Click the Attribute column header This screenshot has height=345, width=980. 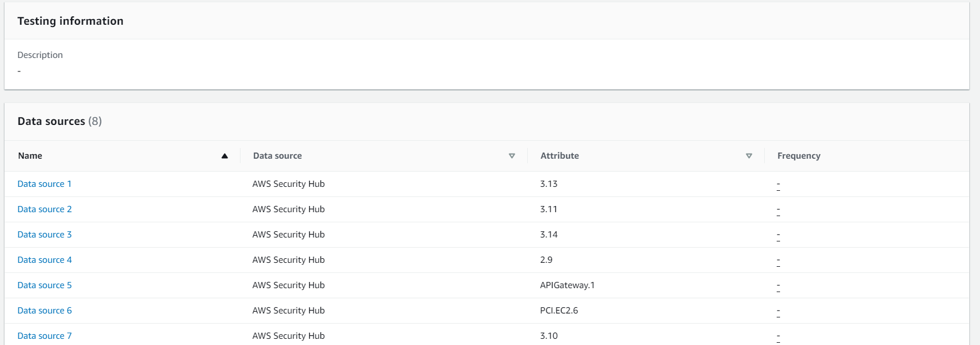point(560,156)
